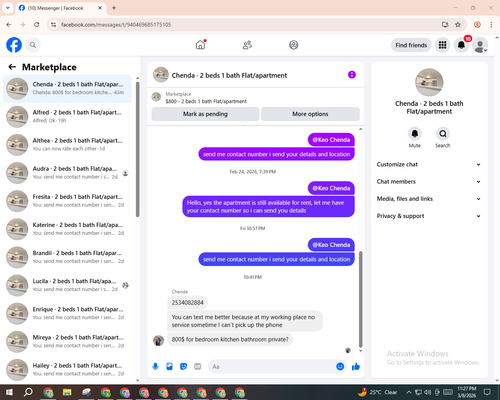The image size is (500, 400).
Task: Choose a GIF with the GIF icon
Action: click(x=198, y=367)
